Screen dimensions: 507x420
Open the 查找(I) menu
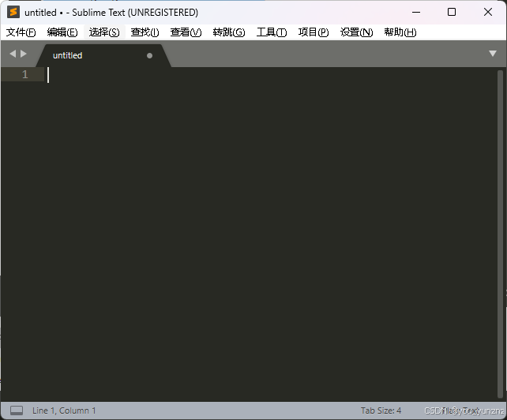point(145,32)
